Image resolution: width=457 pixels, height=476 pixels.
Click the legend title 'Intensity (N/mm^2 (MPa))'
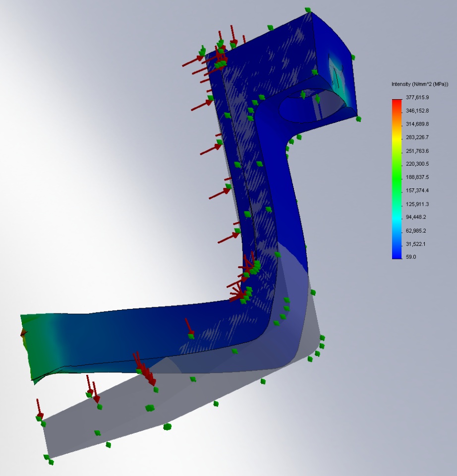click(420, 84)
